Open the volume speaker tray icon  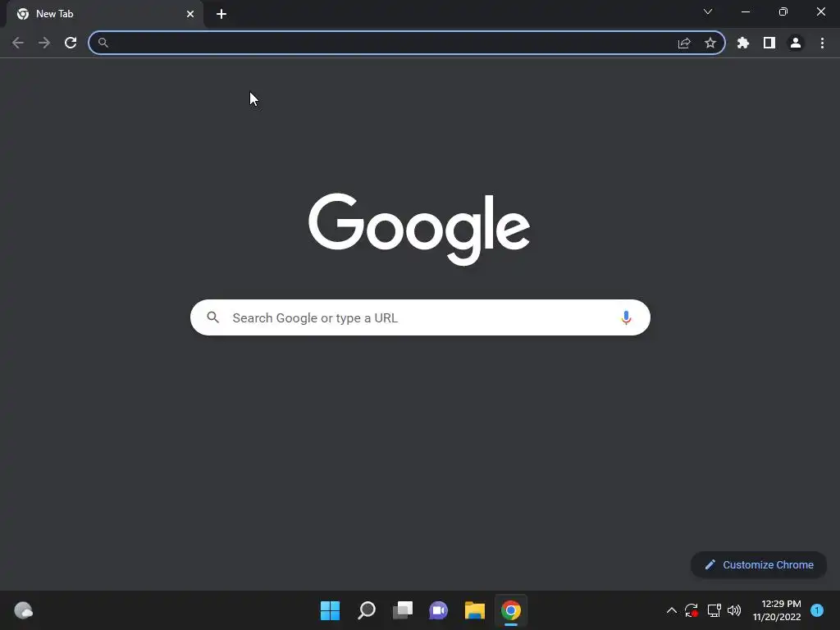tap(734, 610)
